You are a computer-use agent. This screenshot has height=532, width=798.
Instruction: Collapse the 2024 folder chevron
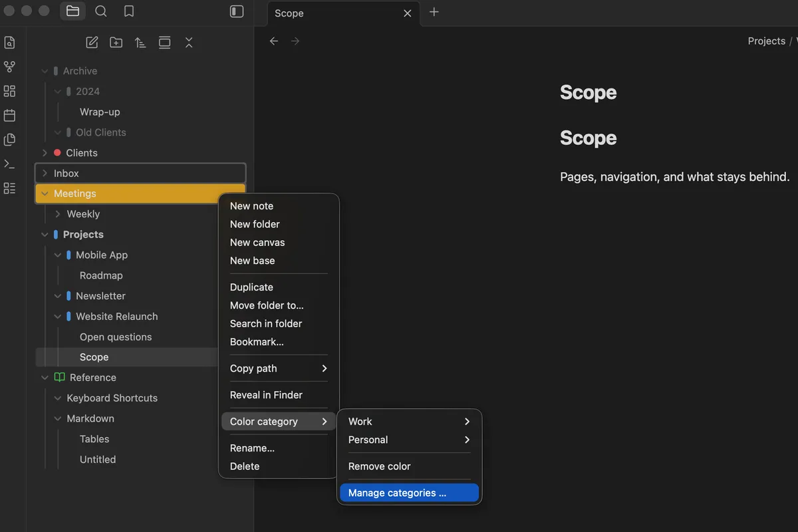tap(58, 92)
